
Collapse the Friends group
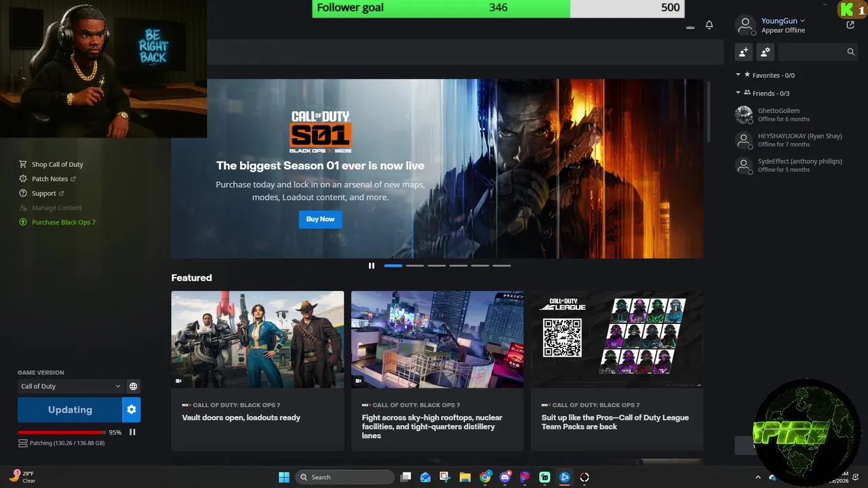[x=738, y=94]
